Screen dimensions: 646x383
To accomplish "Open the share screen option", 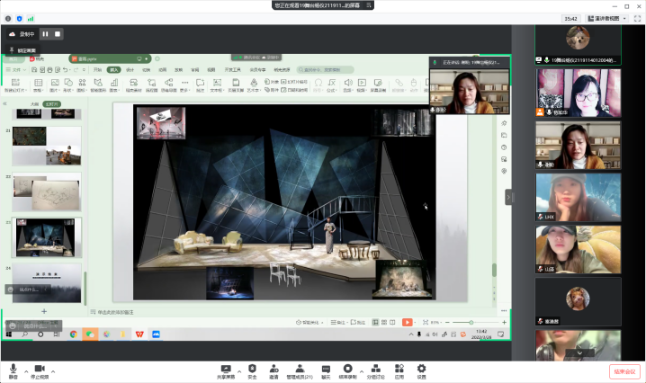I will tap(226, 371).
